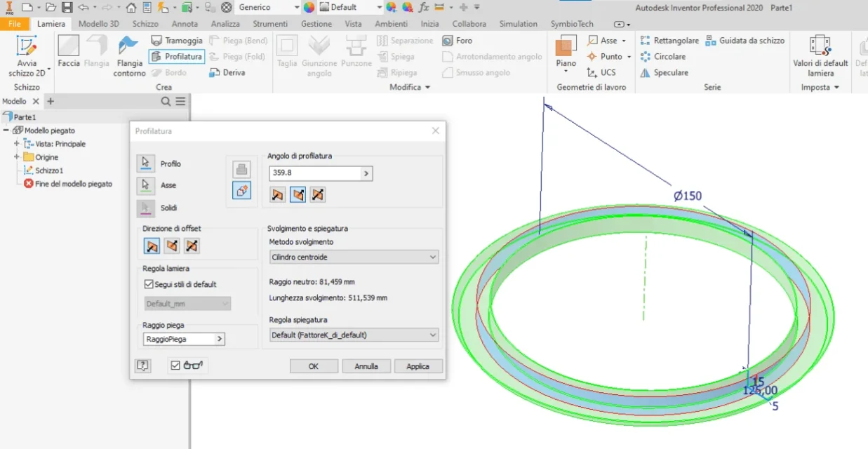
Task: Select the Punto work point tool
Action: tap(608, 56)
